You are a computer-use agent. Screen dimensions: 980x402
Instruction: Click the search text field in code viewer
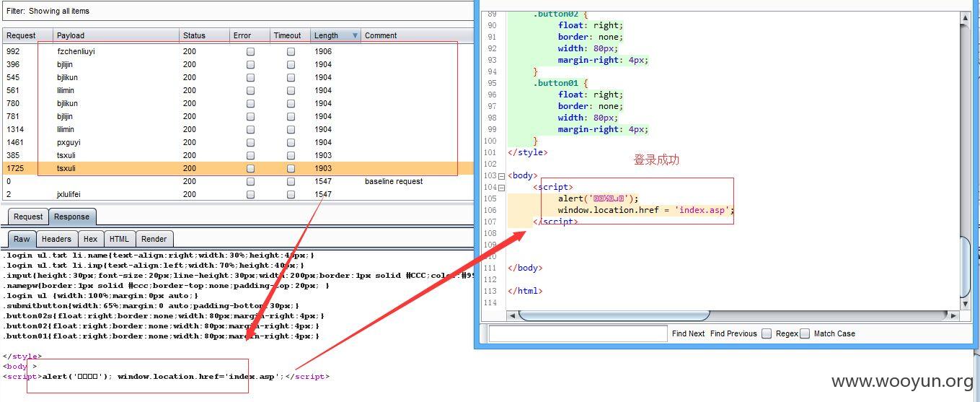(578, 333)
